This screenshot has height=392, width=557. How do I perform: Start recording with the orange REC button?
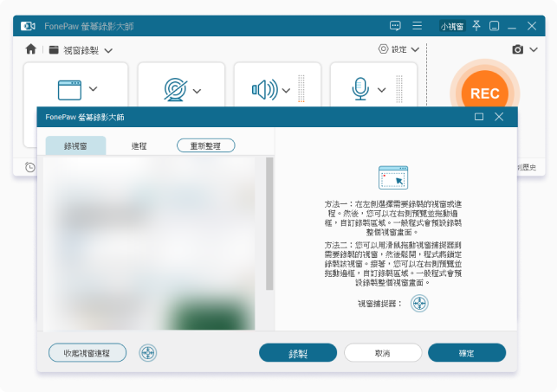point(484,93)
